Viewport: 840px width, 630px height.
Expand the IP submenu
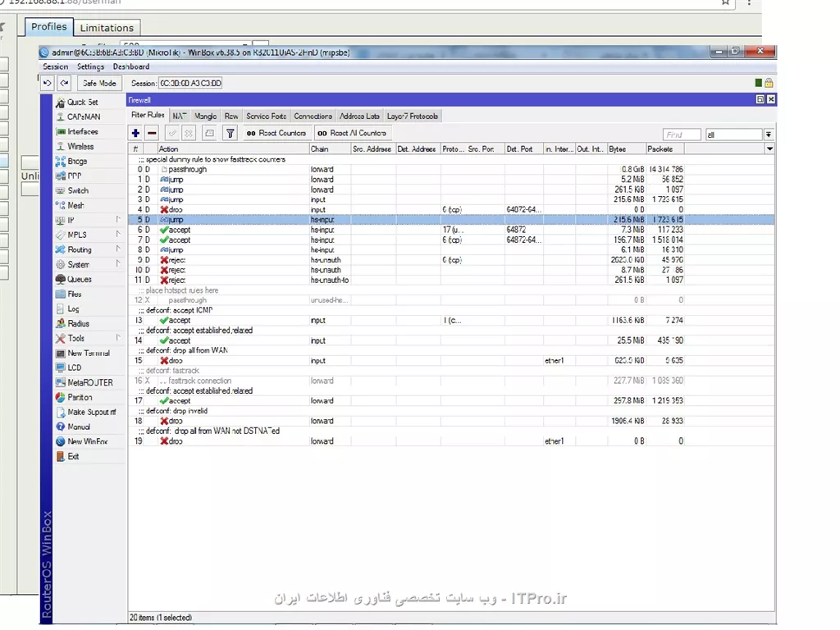pos(118,220)
